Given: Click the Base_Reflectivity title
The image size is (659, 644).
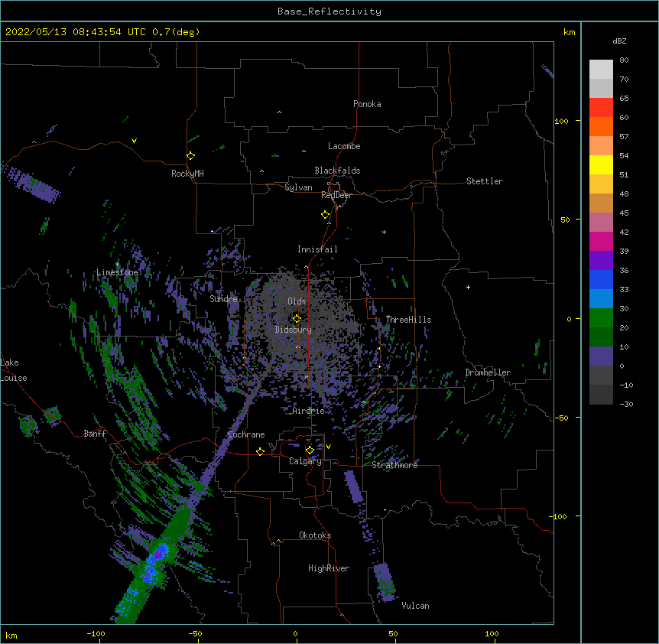Looking at the screenshot, I should coord(329,11).
